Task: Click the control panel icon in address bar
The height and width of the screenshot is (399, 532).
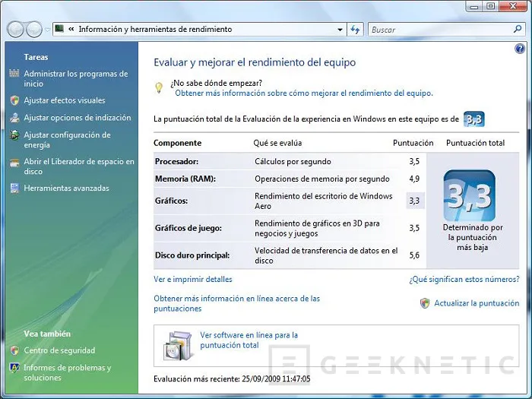Action: [x=59, y=29]
